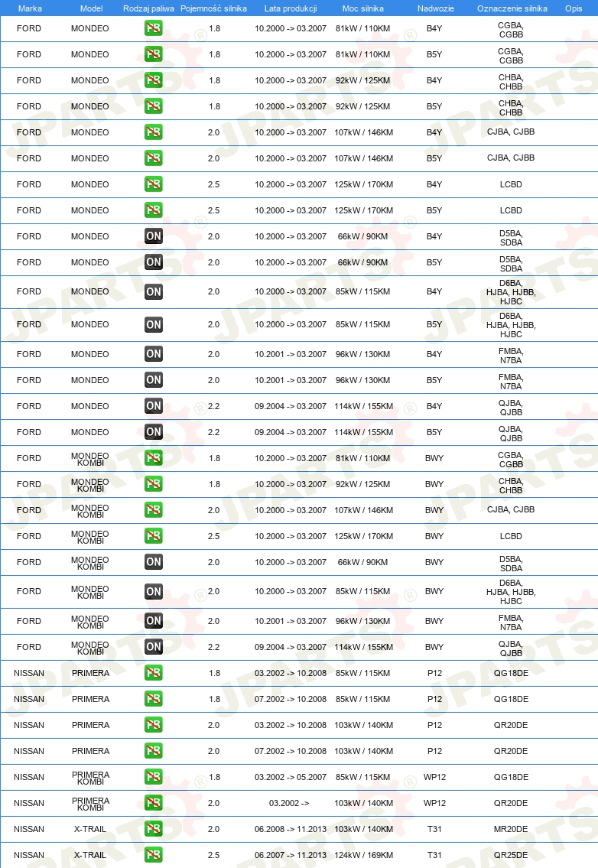The image size is (598, 868).
Task: Click the Nadwozie column header
Action: click(436, 8)
